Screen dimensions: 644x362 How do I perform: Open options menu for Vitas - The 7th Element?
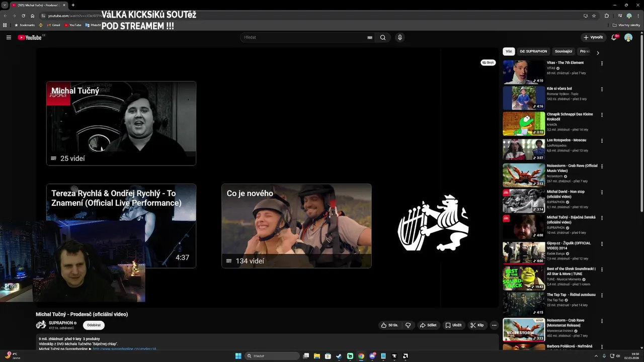602,63
